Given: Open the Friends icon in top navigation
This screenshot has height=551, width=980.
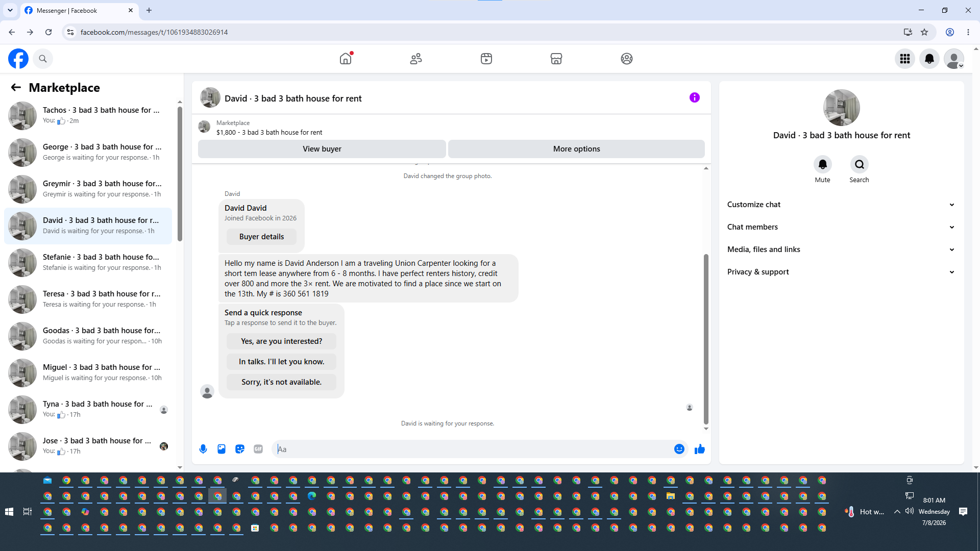Looking at the screenshot, I should pos(416,59).
